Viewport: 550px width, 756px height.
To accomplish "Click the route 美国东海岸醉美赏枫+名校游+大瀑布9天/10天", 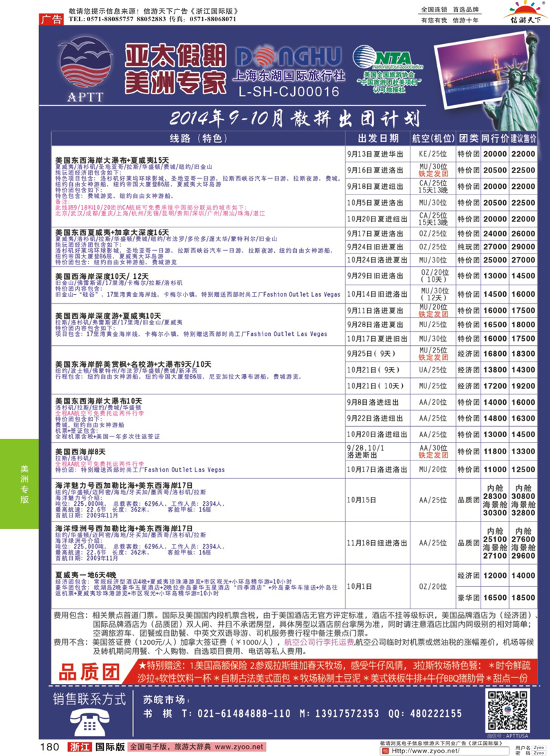I will click(x=133, y=364).
